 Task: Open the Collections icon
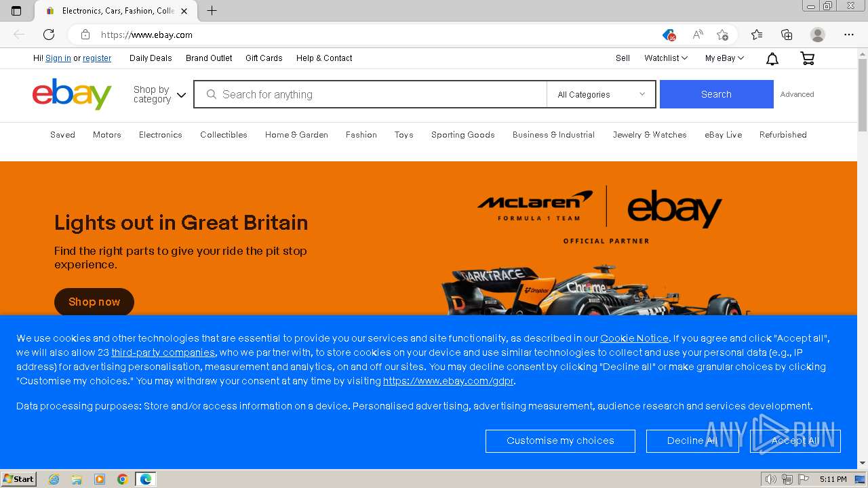point(787,35)
